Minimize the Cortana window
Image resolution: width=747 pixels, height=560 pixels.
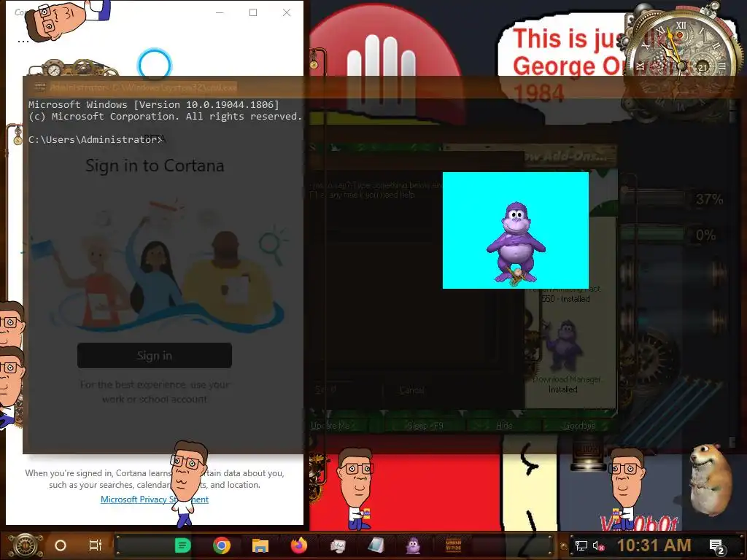(220, 12)
